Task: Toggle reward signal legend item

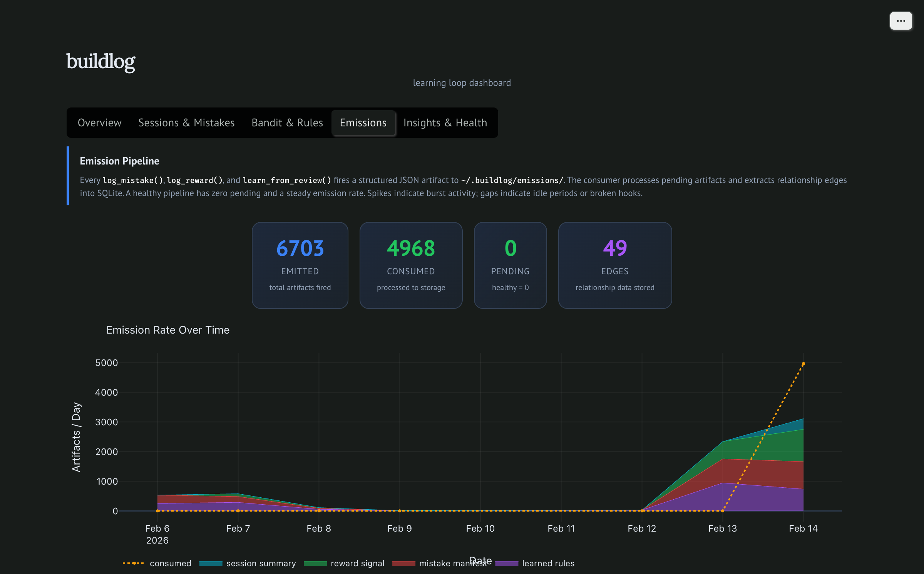Action: 357,563
